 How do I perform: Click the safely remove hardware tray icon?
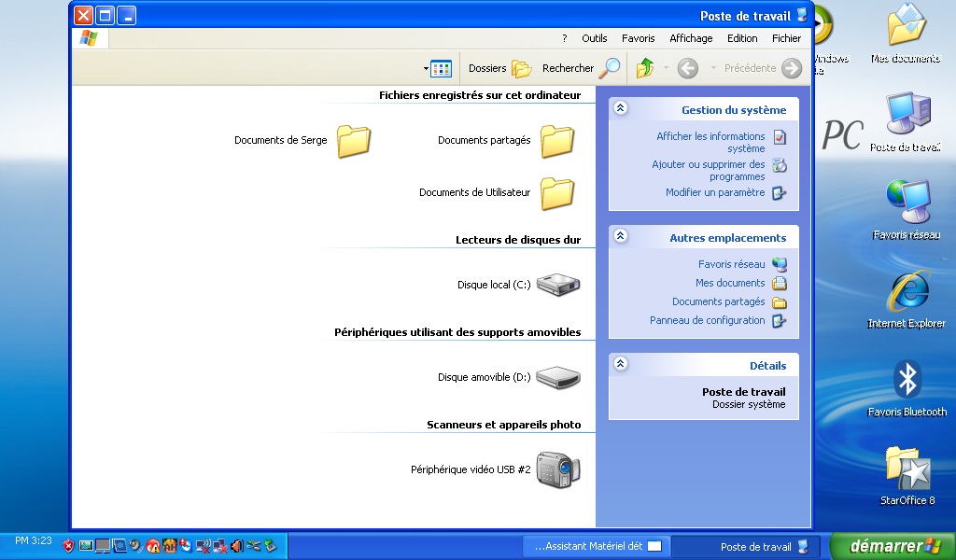pos(271,546)
